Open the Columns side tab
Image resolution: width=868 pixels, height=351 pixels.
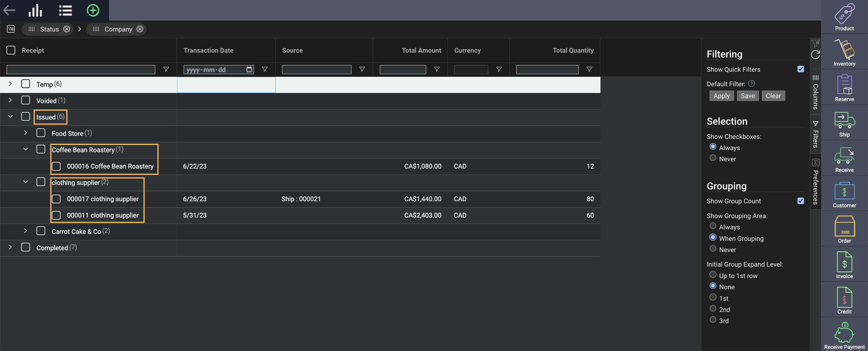pos(815,92)
